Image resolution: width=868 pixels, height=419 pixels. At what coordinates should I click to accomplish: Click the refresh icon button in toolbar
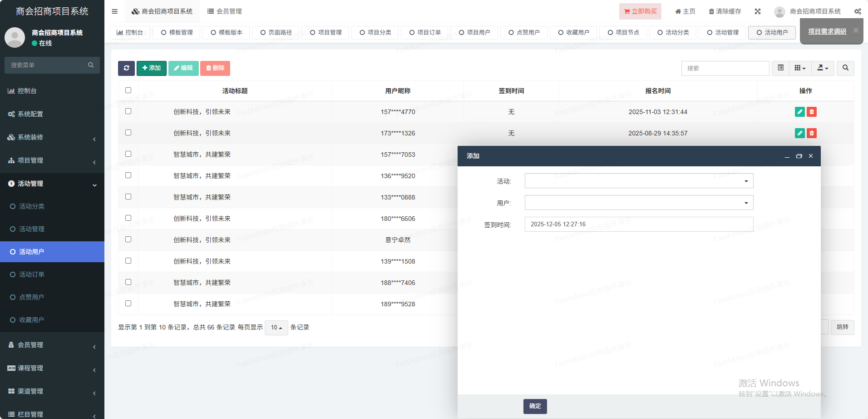126,68
